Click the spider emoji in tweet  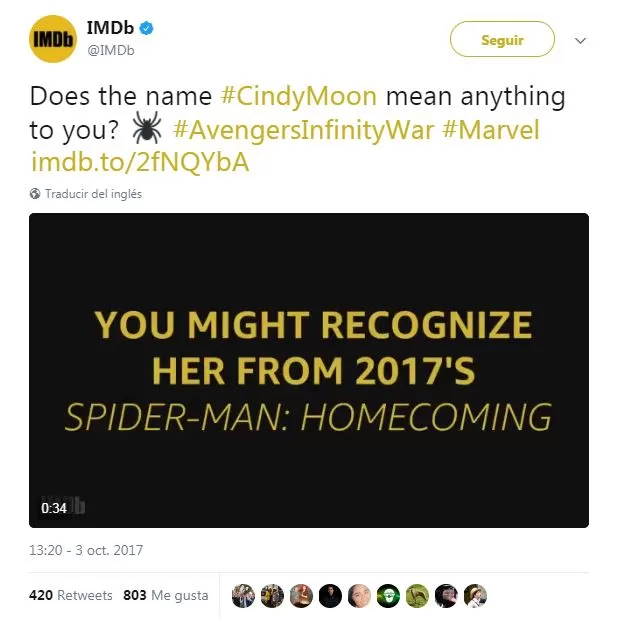point(146,127)
